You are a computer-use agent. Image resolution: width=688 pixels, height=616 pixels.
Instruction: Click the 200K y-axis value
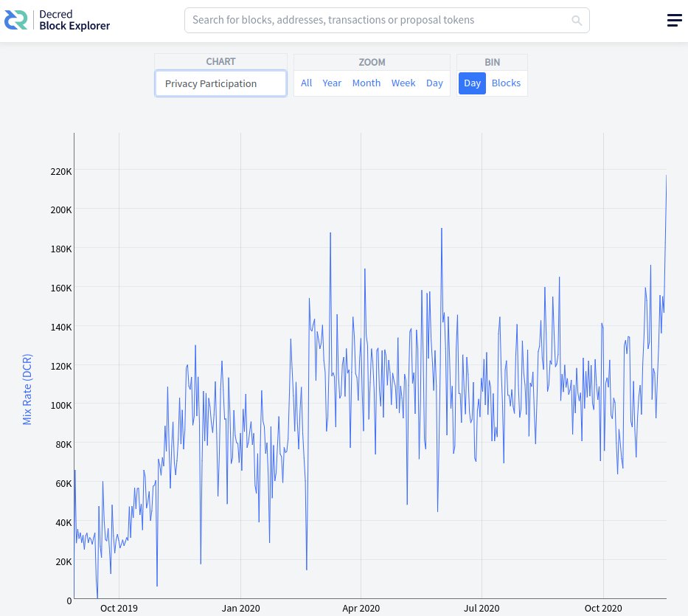[x=61, y=210]
